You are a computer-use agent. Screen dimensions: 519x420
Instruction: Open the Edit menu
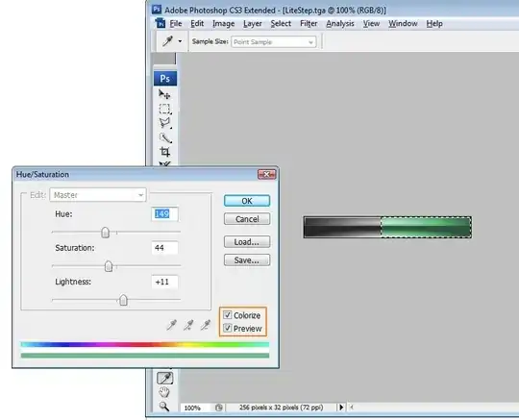[x=197, y=23]
